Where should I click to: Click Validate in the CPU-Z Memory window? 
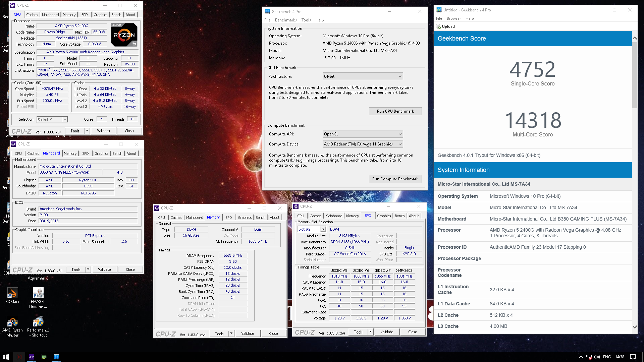click(x=248, y=334)
